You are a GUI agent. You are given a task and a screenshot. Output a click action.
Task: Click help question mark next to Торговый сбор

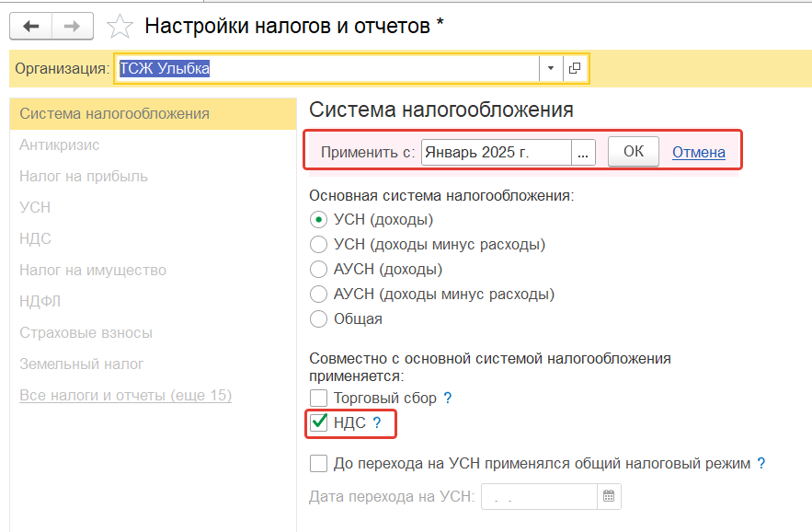[448, 399]
